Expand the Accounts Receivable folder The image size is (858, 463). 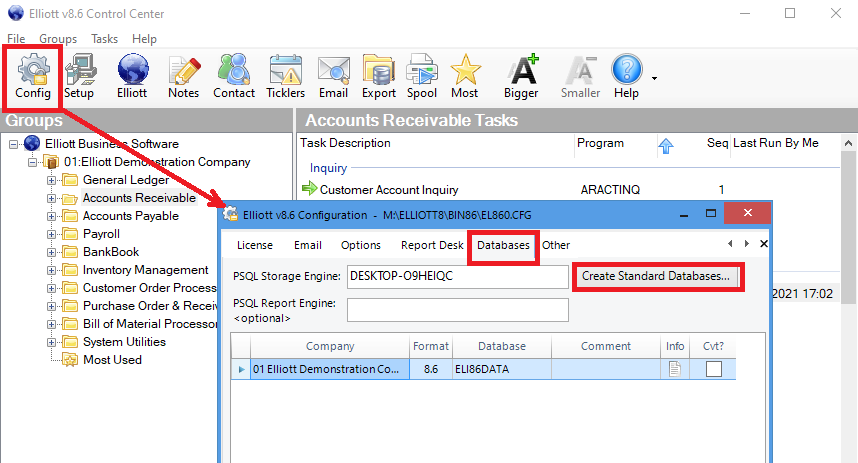pyautogui.click(x=51, y=198)
